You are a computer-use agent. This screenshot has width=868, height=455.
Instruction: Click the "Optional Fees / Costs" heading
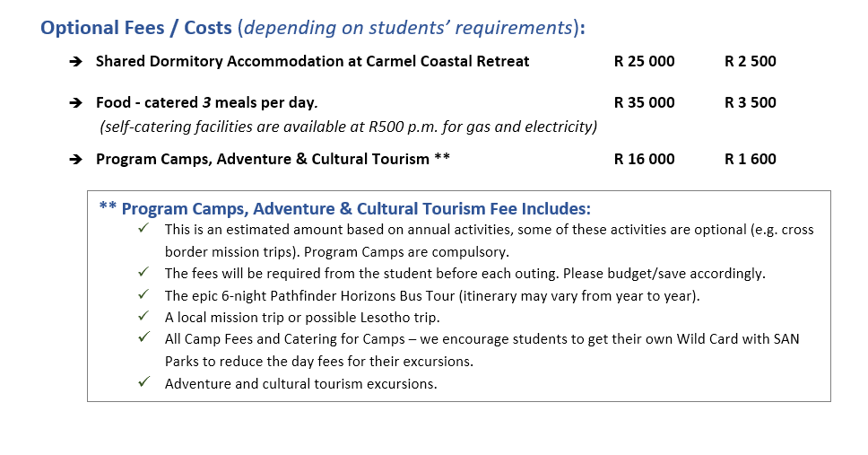136,28
